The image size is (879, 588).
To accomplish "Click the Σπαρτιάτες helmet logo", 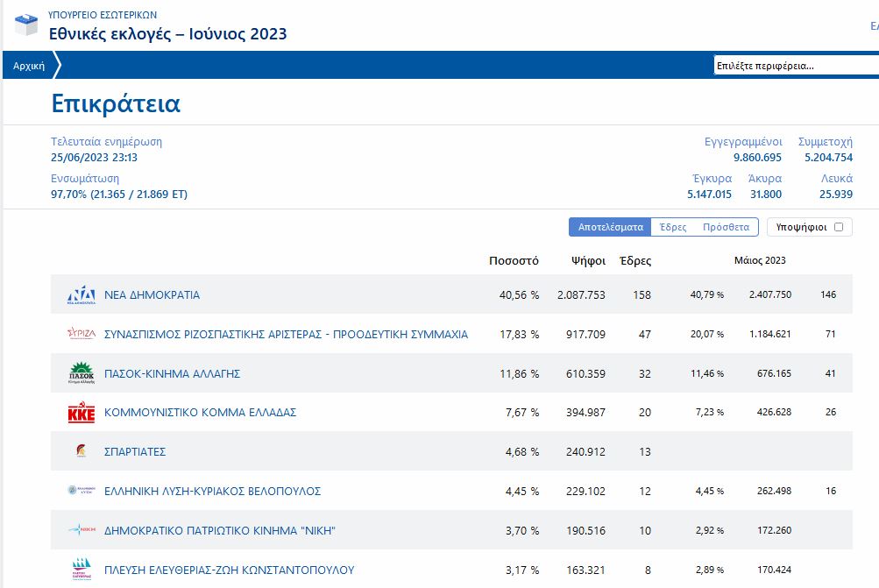I will coord(82,451).
